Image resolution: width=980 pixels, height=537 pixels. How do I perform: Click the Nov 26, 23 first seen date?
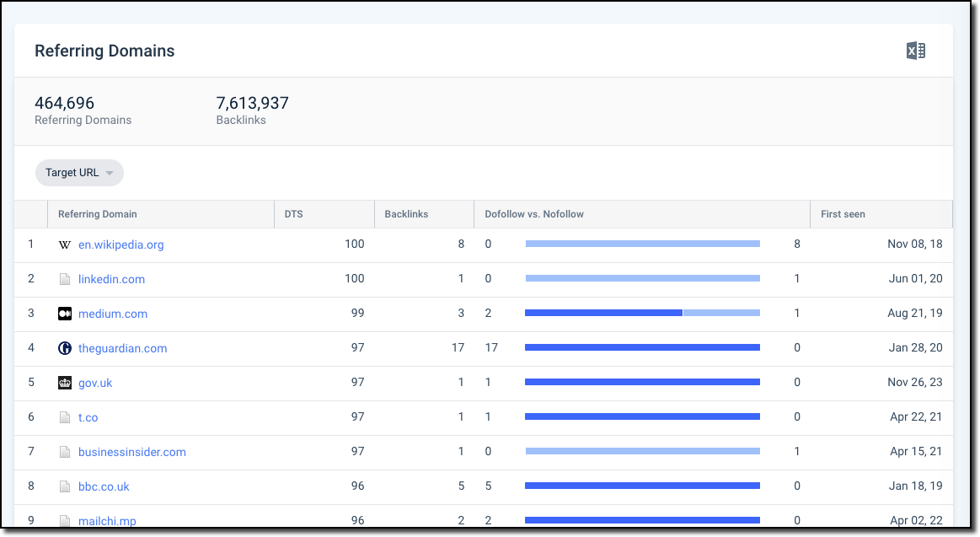[915, 382]
